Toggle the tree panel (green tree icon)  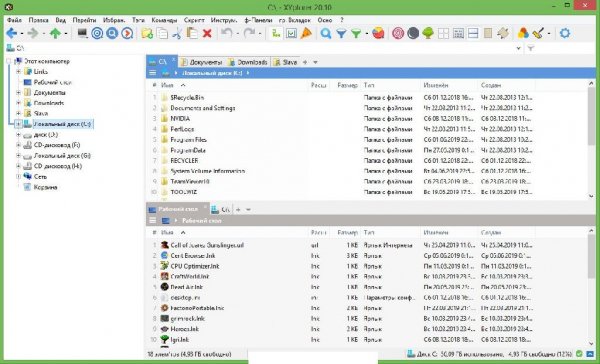coord(428,34)
